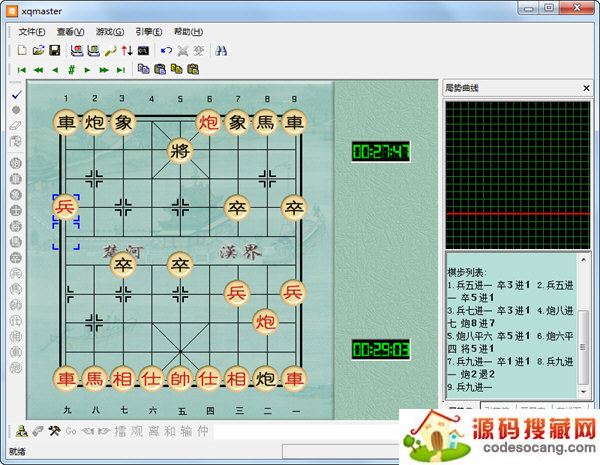This screenshot has width=600, height=465.
Task: Click move text 9. 兵九进一
Action: click(x=470, y=387)
